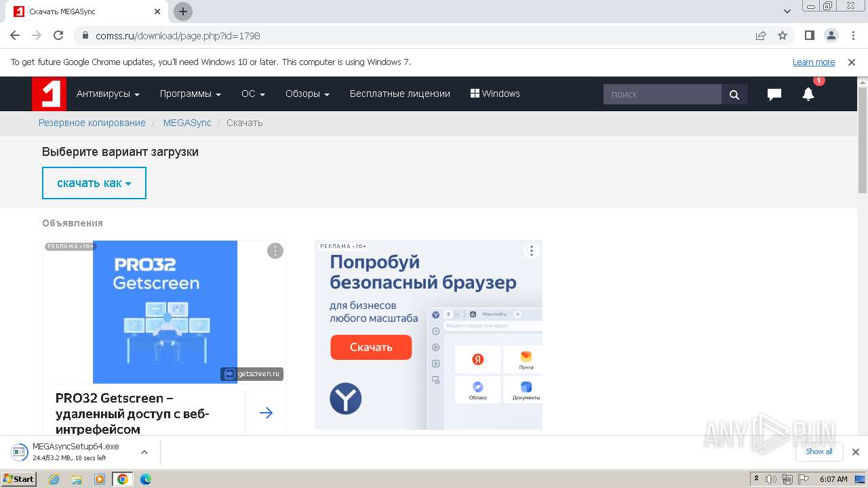Click the Yandex browser logo
The image size is (868, 488).
(x=346, y=399)
